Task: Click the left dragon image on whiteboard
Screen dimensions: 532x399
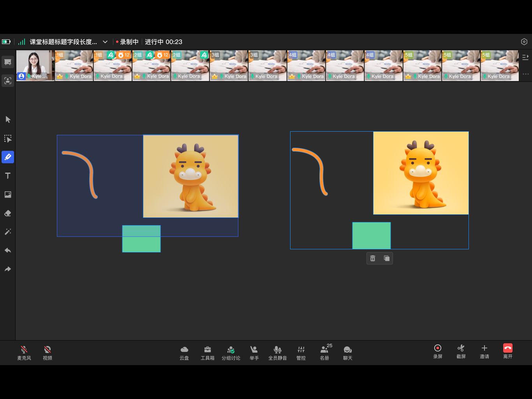Action: point(191,176)
